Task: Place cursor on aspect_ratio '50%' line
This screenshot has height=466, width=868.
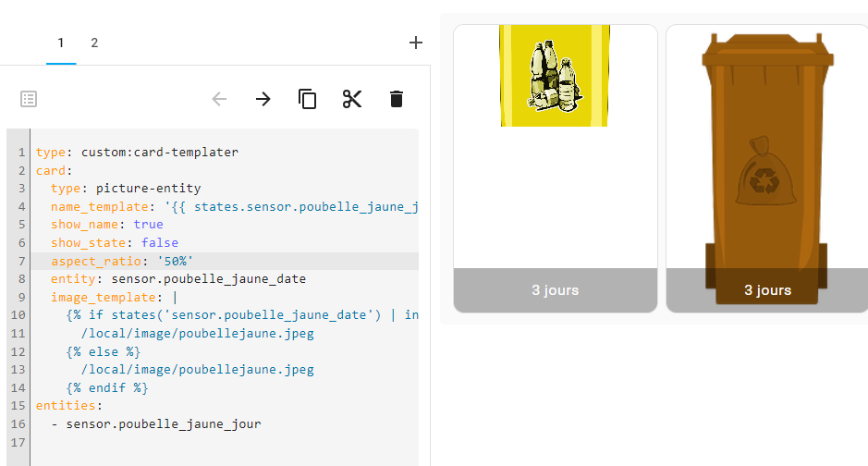Action: click(x=225, y=262)
